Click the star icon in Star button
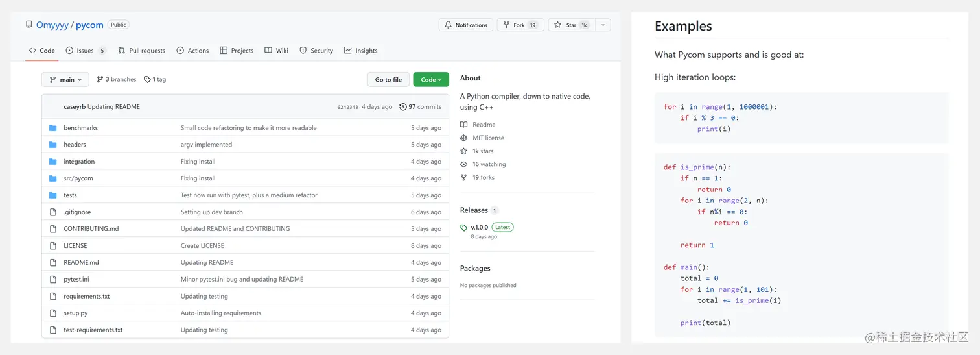Screen dimensions: 980x355 click(x=558, y=25)
